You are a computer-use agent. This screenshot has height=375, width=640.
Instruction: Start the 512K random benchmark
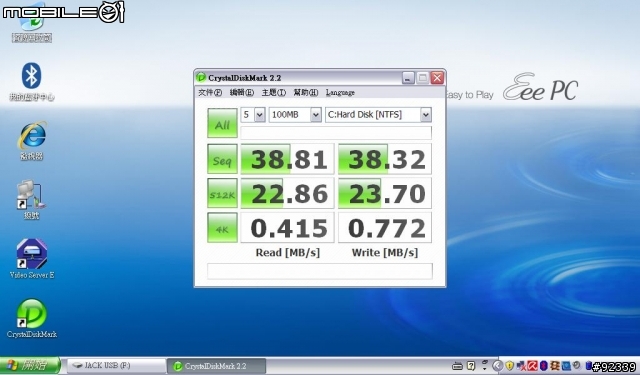(222, 193)
